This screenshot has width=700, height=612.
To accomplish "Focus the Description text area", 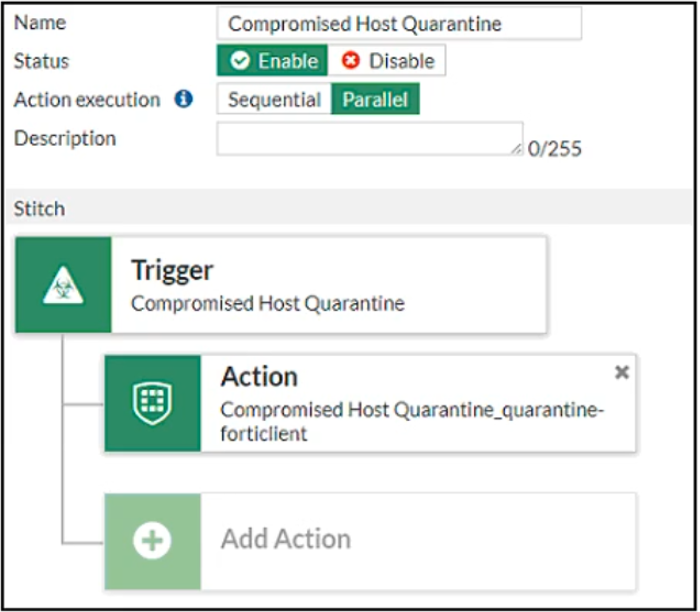I will [x=368, y=139].
